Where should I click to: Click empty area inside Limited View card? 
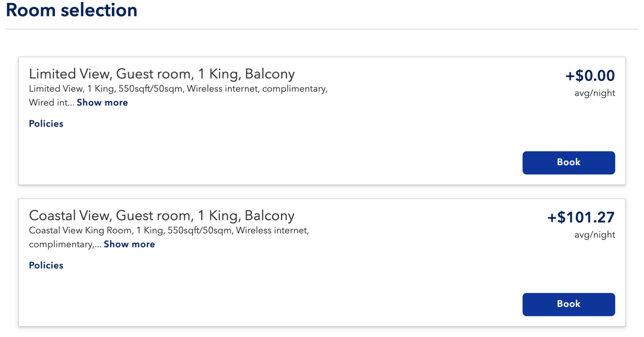pyautogui.click(x=293, y=155)
